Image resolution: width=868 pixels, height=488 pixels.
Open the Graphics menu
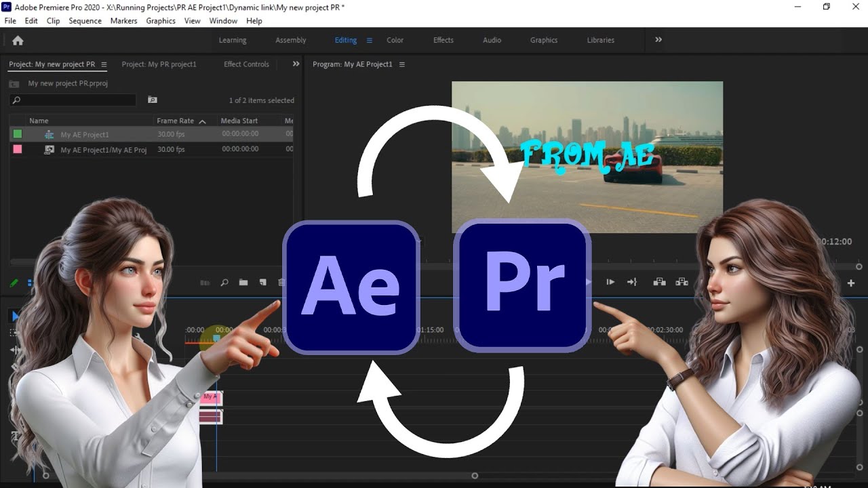pyautogui.click(x=161, y=21)
